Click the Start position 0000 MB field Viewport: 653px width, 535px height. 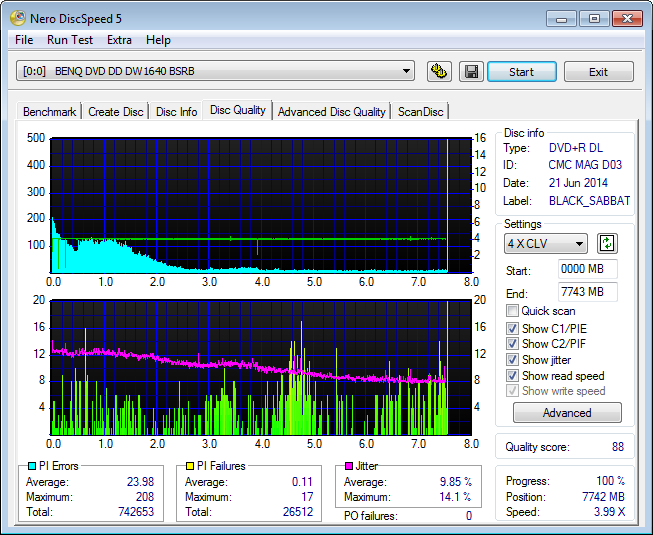tap(587, 269)
